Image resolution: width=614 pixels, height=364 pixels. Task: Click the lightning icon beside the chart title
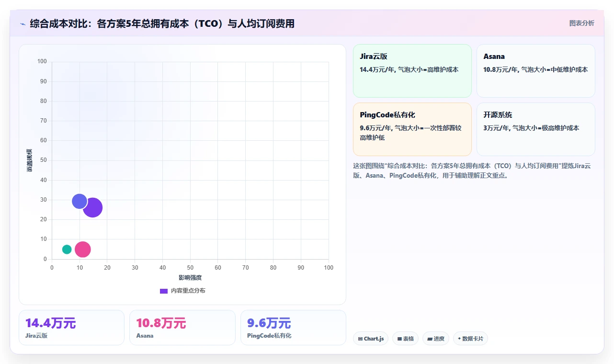pyautogui.click(x=23, y=23)
